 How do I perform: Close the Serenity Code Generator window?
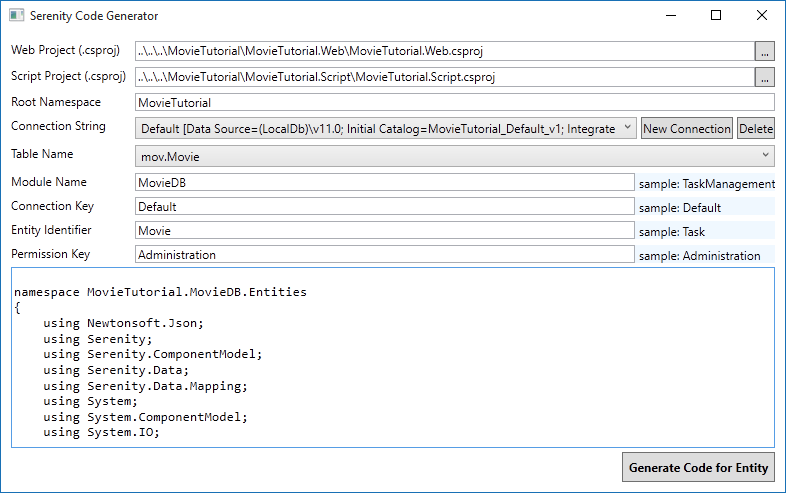click(x=761, y=16)
